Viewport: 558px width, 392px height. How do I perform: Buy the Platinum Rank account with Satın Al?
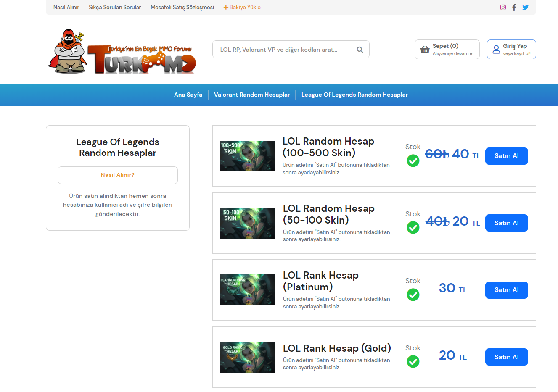tap(506, 290)
